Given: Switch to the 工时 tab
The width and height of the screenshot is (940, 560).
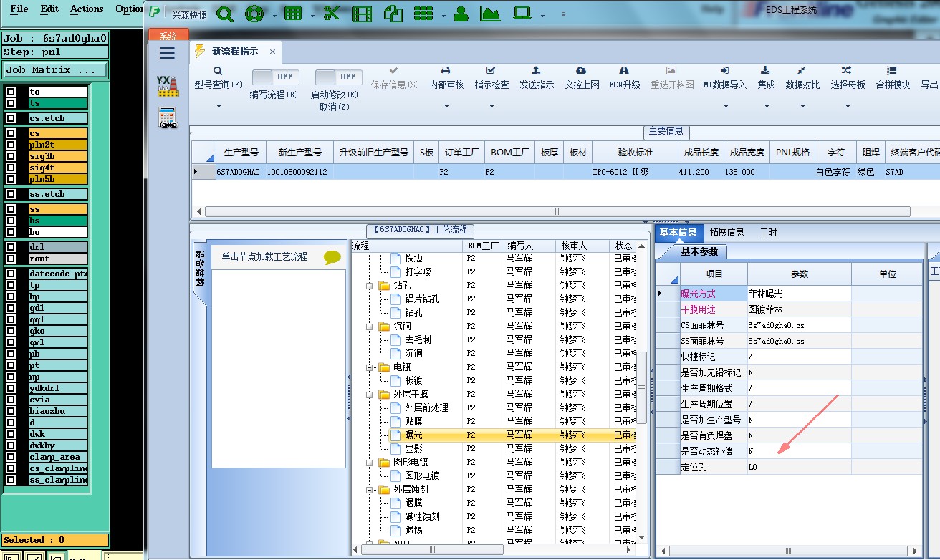Looking at the screenshot, I should (768, 232).
